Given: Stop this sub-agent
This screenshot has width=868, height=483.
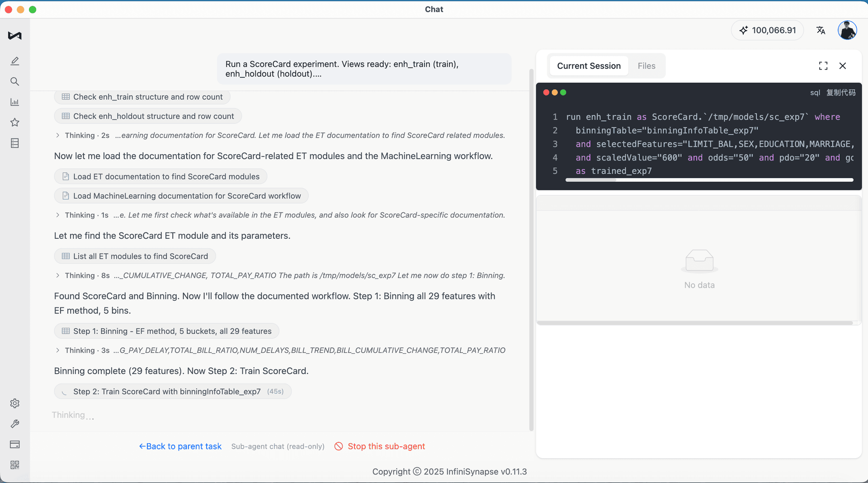Looking at the screenshot, I should pos(380,446).
